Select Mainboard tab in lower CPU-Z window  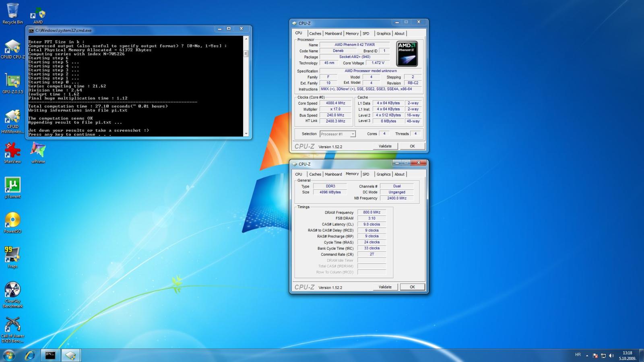(x=333, y=174)
